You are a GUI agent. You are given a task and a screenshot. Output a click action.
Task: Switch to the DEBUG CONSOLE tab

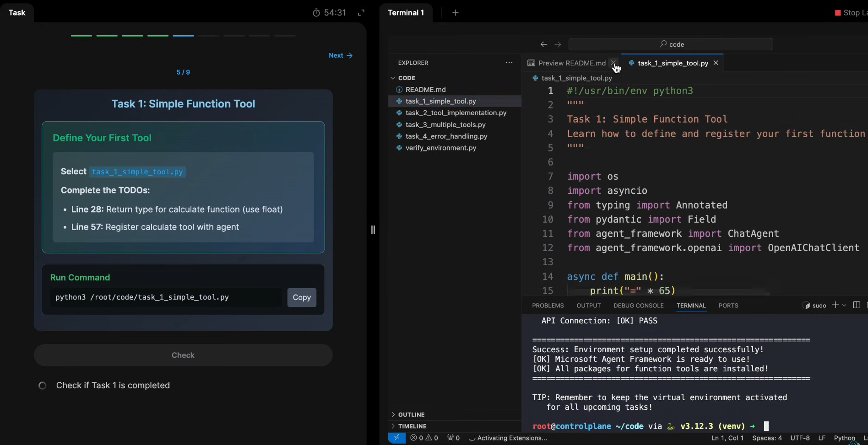tap(639, 306)
